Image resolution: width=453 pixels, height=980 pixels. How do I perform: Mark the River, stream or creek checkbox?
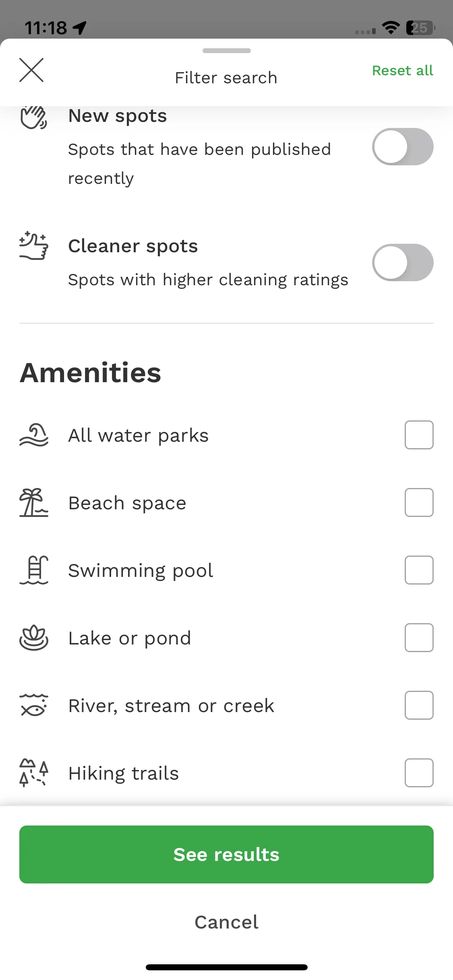point(419,705)
